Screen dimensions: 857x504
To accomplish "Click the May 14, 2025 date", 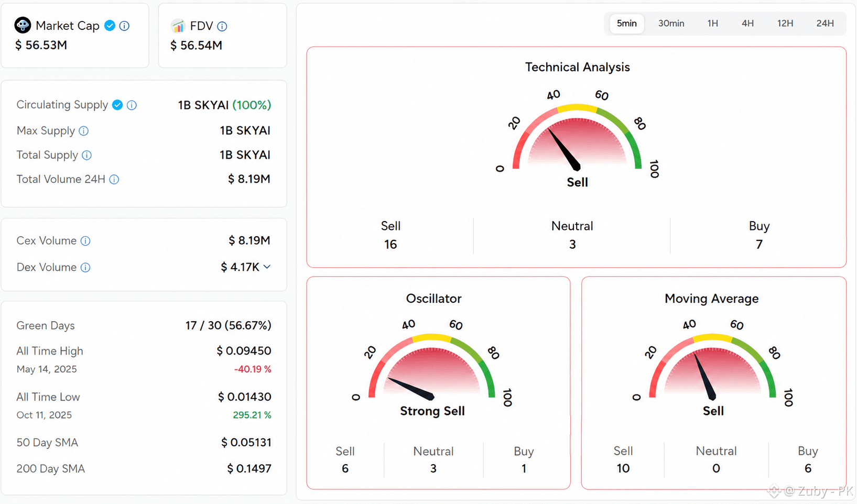I will 47,369.
